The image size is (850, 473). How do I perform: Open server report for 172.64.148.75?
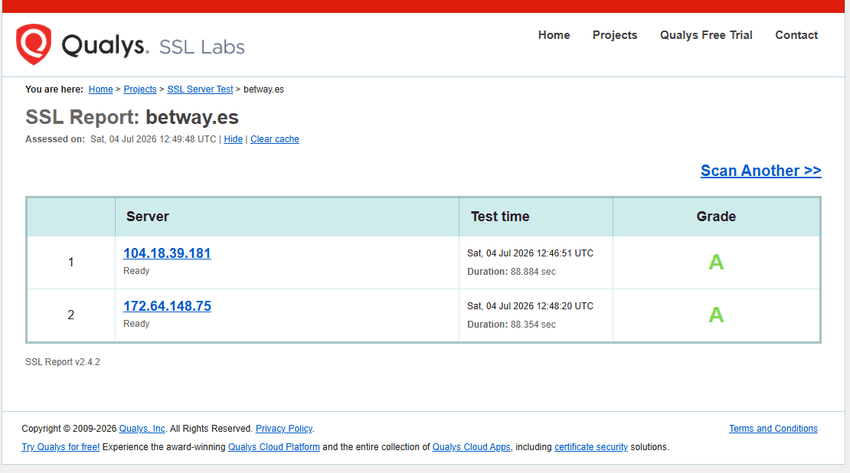[167, 306]
